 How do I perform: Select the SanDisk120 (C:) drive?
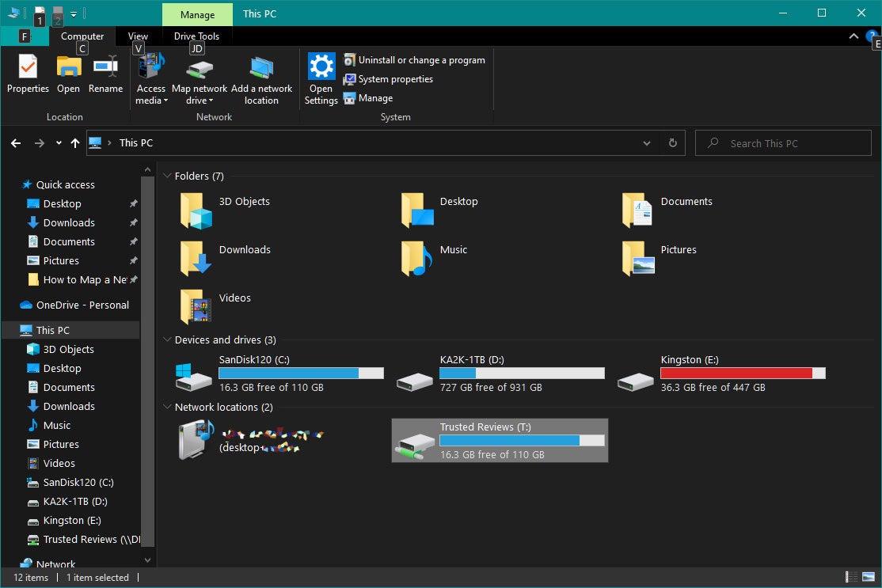(279, 374)
